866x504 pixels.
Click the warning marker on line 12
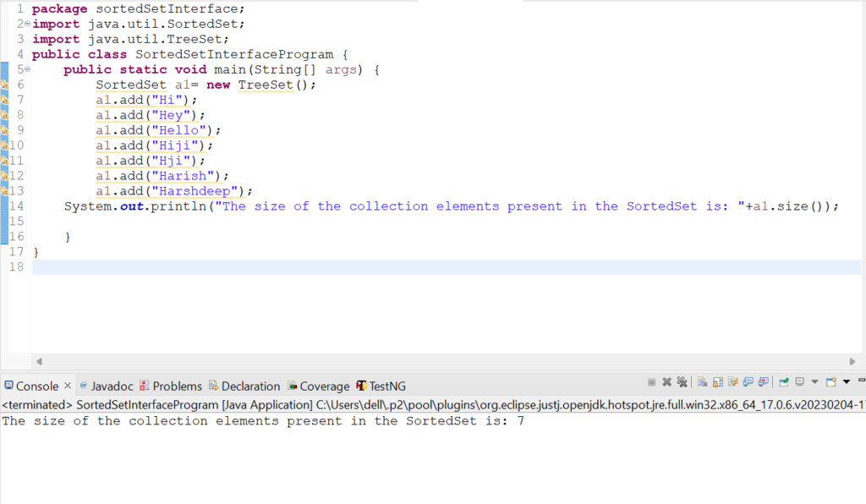(4, 176)
